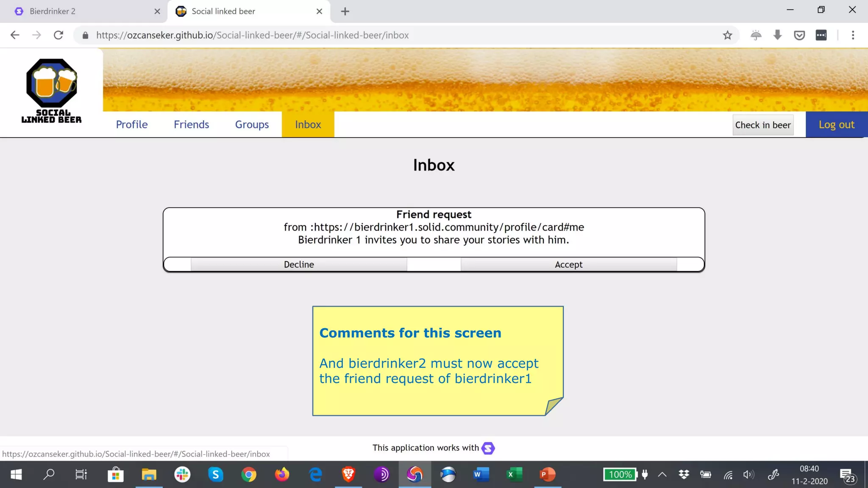Open Wi-Fi network settings tray icon
Screen dimensions: 868x488
(x=728, y=474)
